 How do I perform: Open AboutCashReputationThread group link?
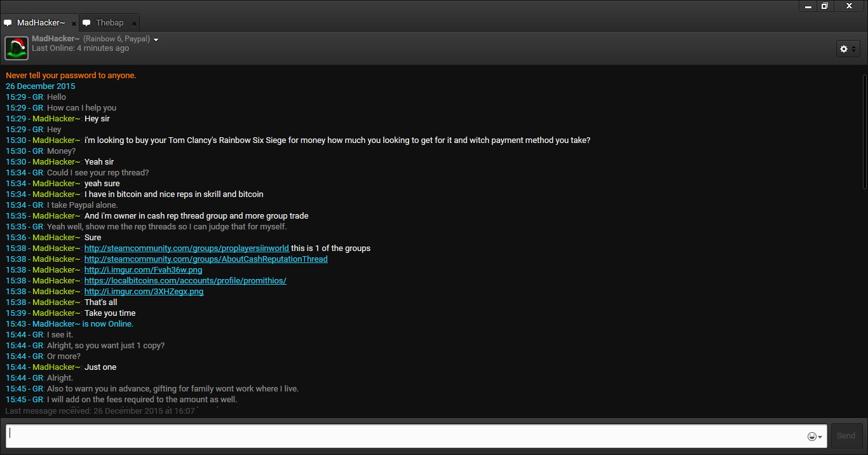206,259
